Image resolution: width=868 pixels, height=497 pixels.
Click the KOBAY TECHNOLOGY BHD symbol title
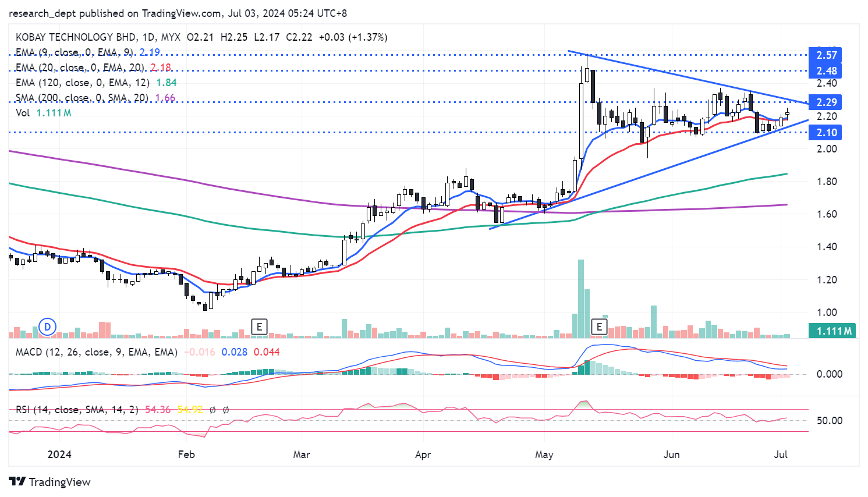point(76,37)
